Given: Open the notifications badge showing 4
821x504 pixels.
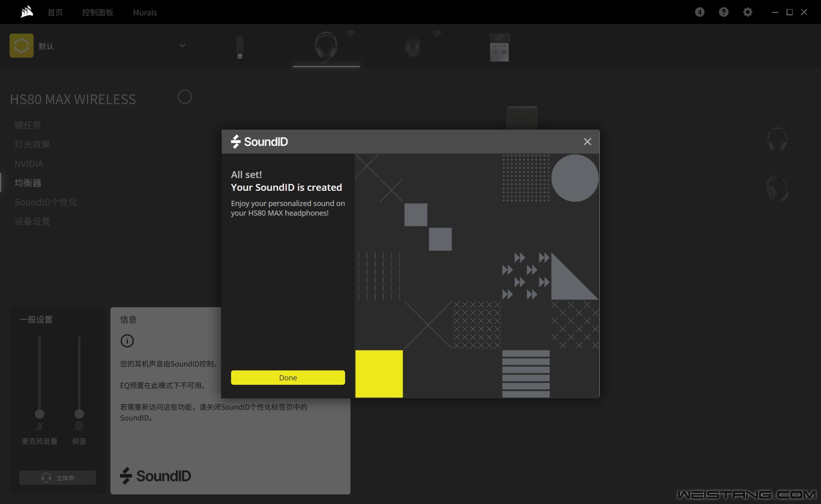Looking at the screenshot, I should [x=699, y=12].
